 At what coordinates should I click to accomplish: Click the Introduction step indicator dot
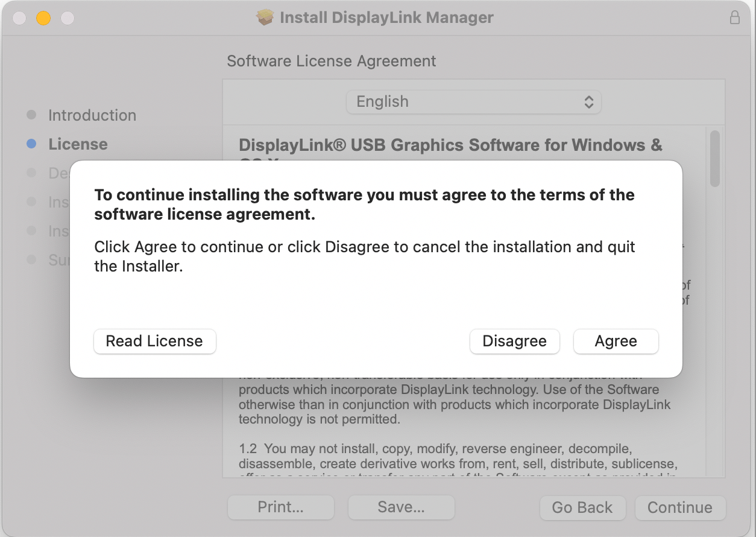(x=32, y=115)
